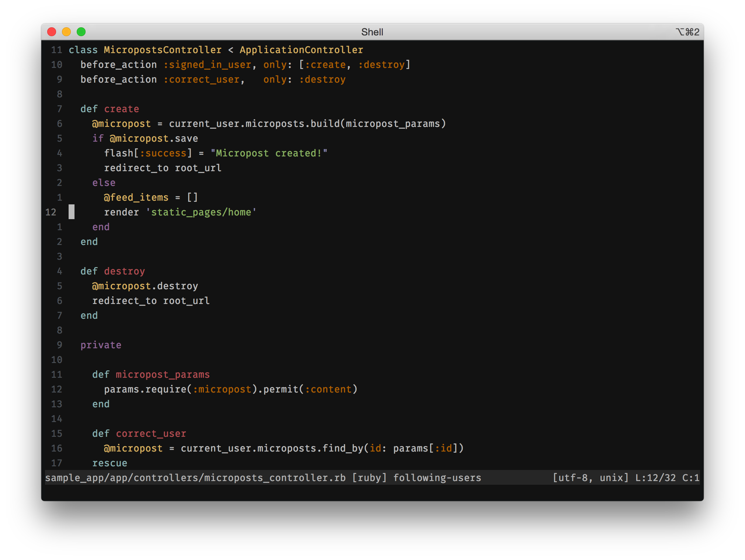This screenshot has width=745, height=560.
Task: Click the 'end' closing the if block
Action: 101,227
